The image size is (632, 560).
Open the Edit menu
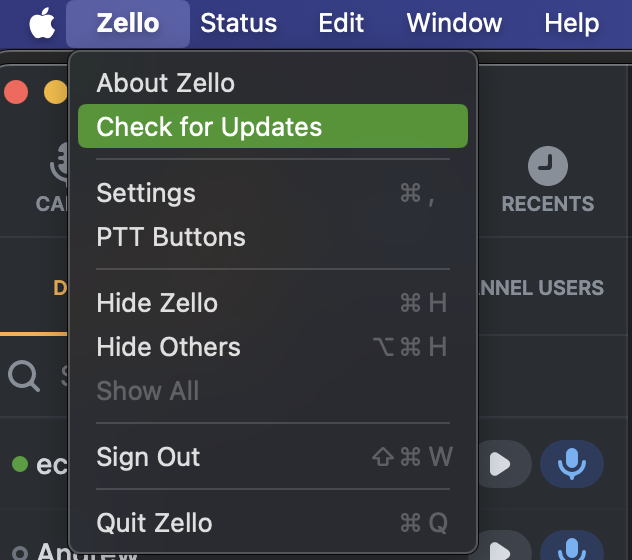point(341,23)
